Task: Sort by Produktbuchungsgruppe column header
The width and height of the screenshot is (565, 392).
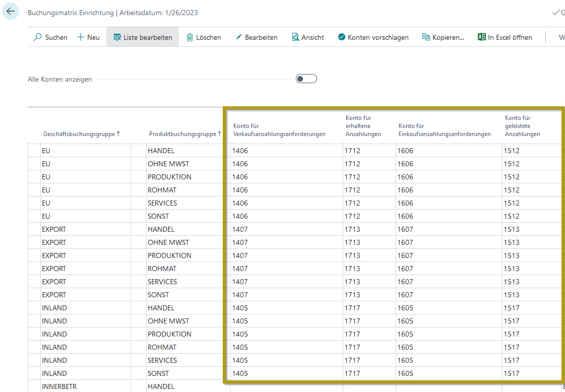Action: click(184, 134)
